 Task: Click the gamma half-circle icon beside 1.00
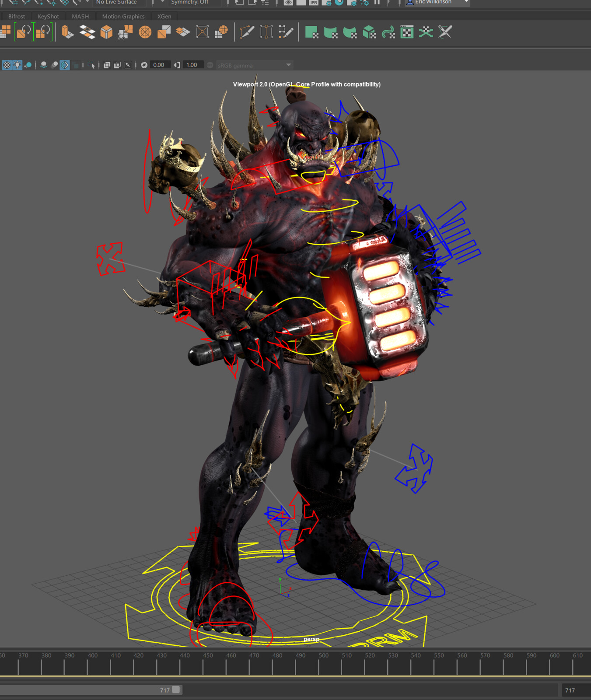(x=177, y=65)
